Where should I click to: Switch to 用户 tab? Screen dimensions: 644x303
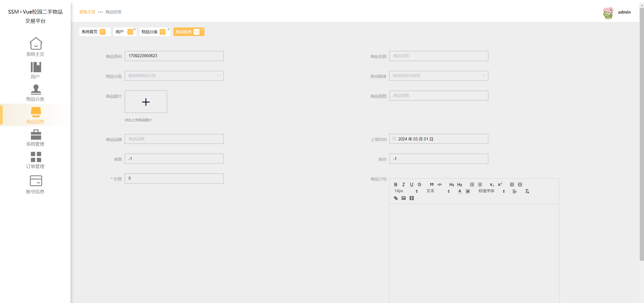[x=120, y=32]
